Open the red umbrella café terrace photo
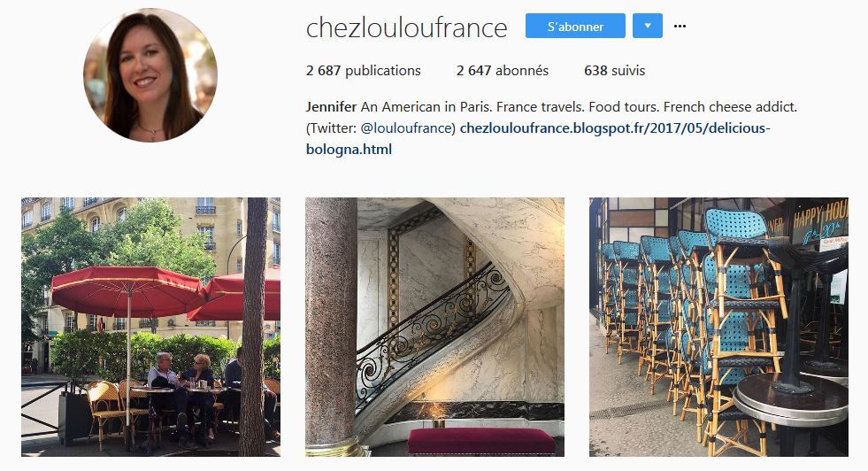Image resolution: width=868 pixels, height=471 pixels. point(150,327)
